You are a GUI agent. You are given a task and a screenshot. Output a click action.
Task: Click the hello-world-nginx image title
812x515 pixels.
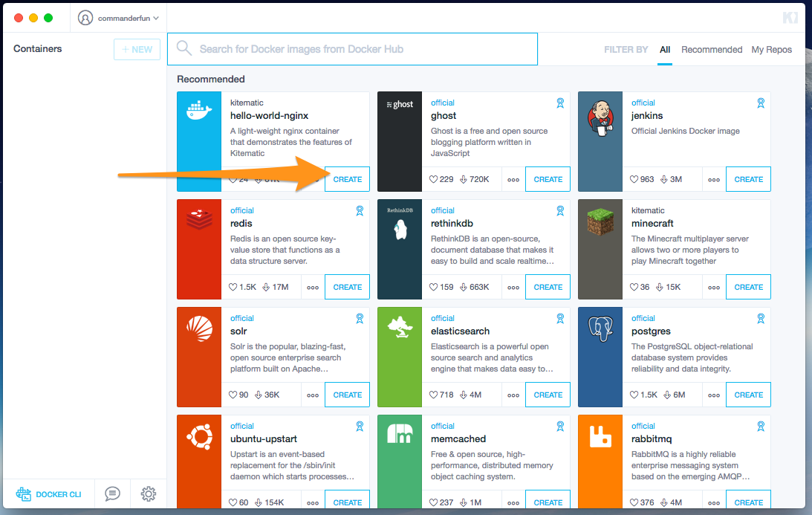pos(269,115)
